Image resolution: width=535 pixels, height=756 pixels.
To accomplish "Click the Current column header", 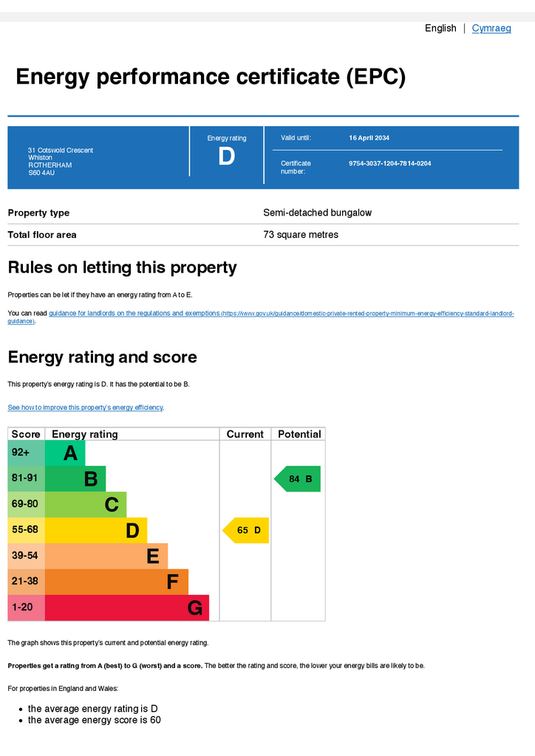I will click(245, 434).
